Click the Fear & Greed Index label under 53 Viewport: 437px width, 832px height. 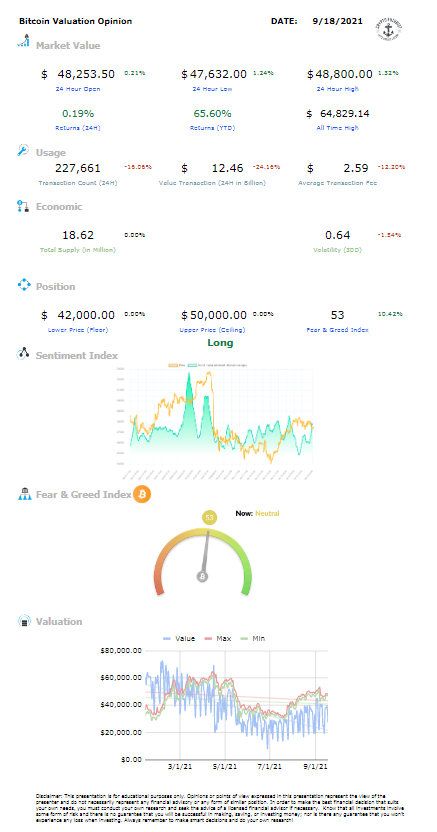click(x=338, y=330)
